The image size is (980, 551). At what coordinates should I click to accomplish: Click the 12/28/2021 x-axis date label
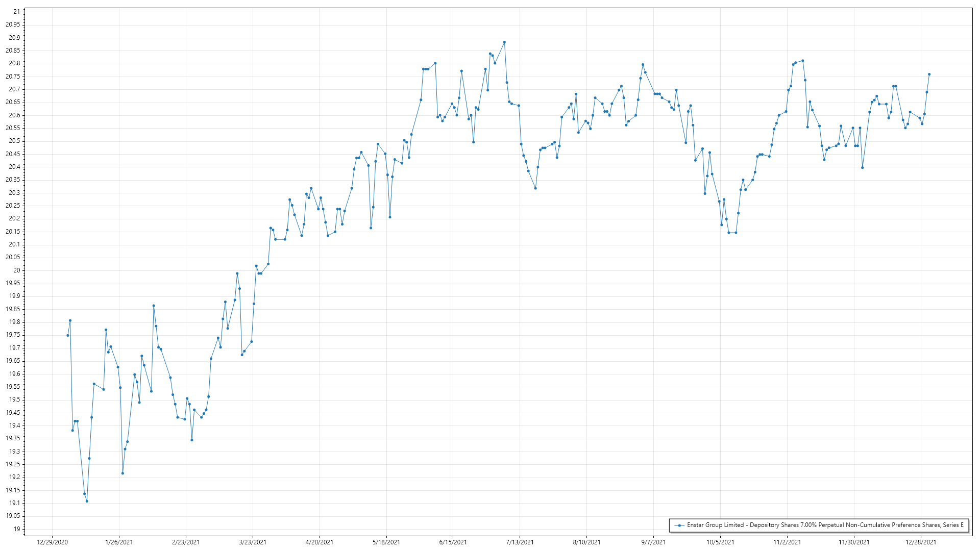coord(921,542)
